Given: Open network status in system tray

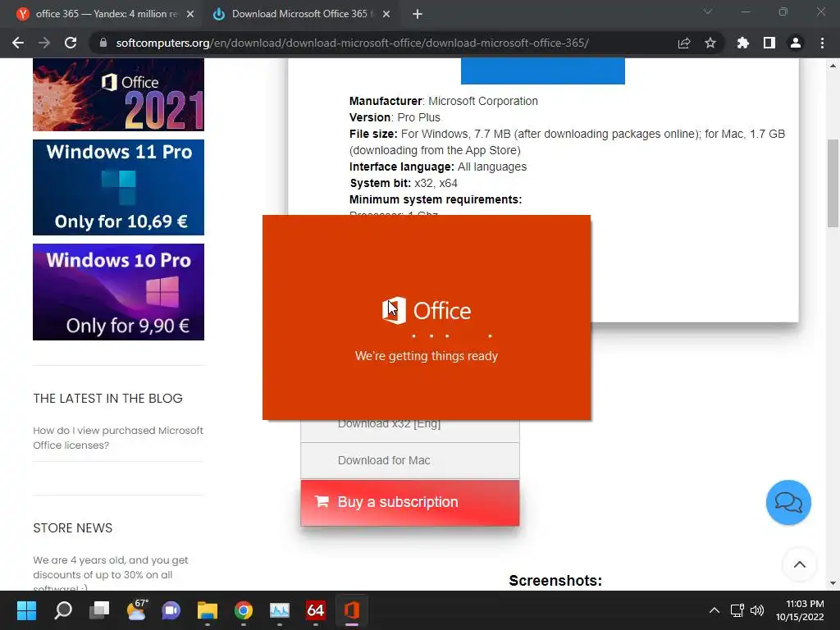Looking at the screenshot, I should [737, 610].
